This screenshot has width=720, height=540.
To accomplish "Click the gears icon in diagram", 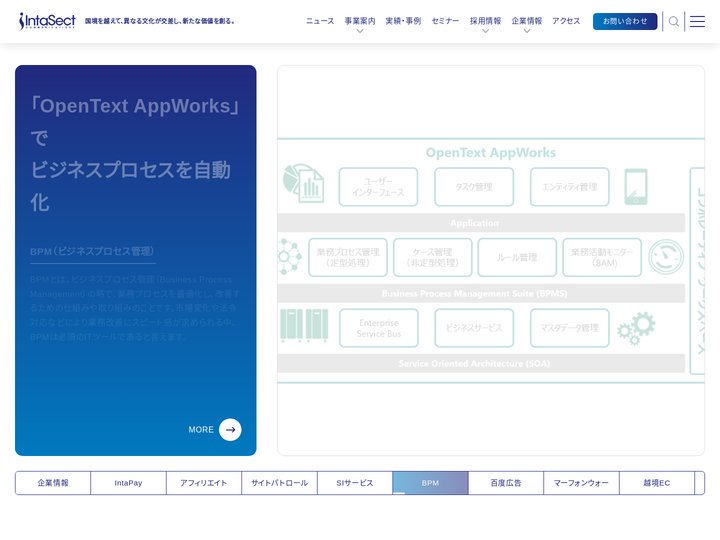I will (636, 328).
